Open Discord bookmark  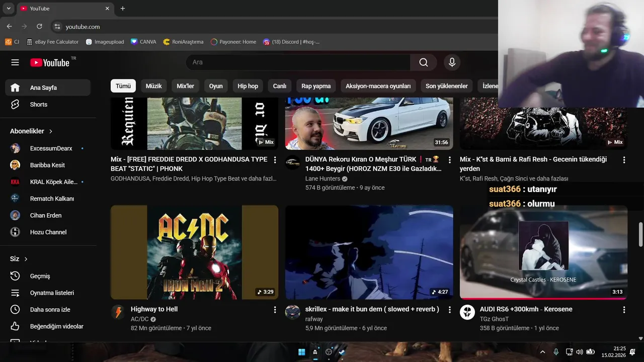(x=291, y=42)
